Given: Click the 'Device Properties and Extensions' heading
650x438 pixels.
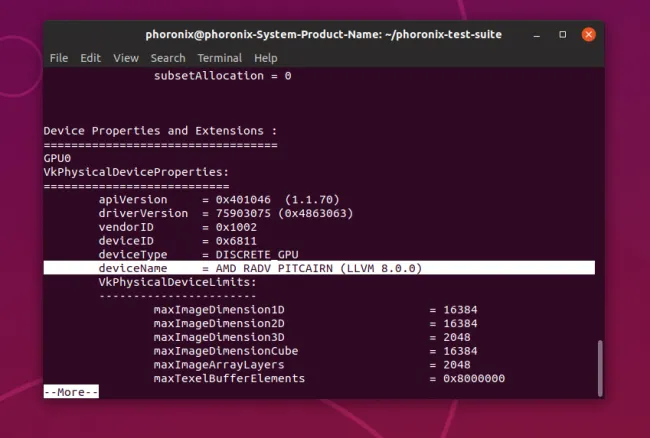Looking at the screenshot, I should coord(160,131).
